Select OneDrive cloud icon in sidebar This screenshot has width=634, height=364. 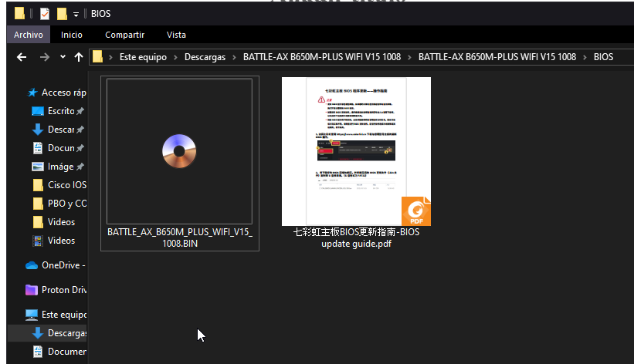click(32, 265)
